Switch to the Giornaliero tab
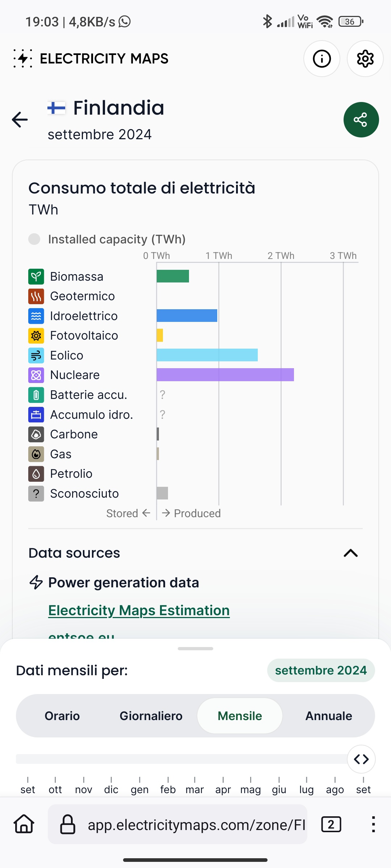391x868 pixels. pos(151,716)
